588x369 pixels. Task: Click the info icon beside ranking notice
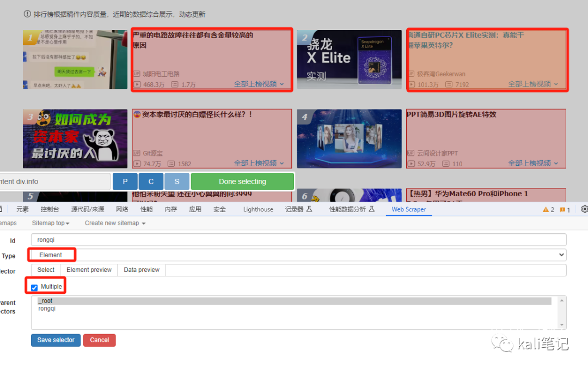(27, 14)
